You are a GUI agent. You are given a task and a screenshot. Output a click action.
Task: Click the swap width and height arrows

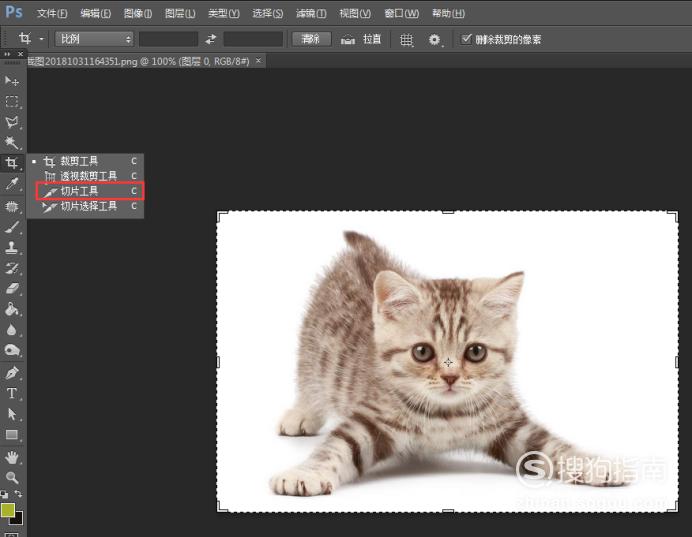coord(211,39)
